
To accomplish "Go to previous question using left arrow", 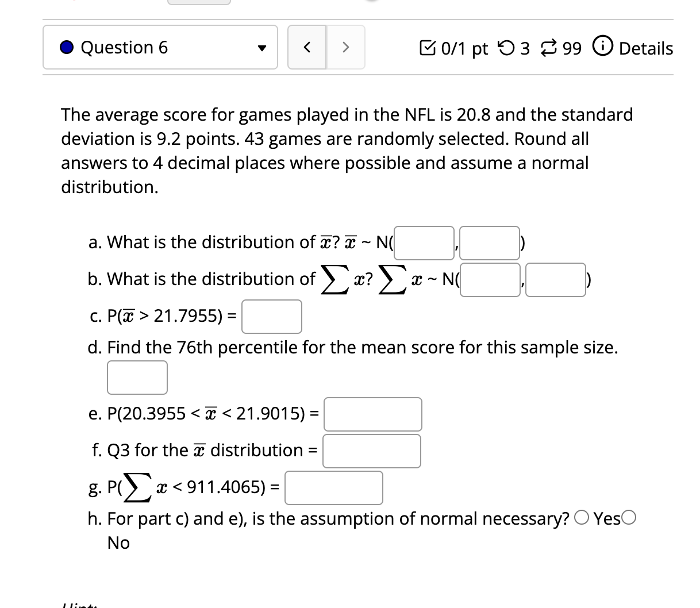I will coord(306,48).
